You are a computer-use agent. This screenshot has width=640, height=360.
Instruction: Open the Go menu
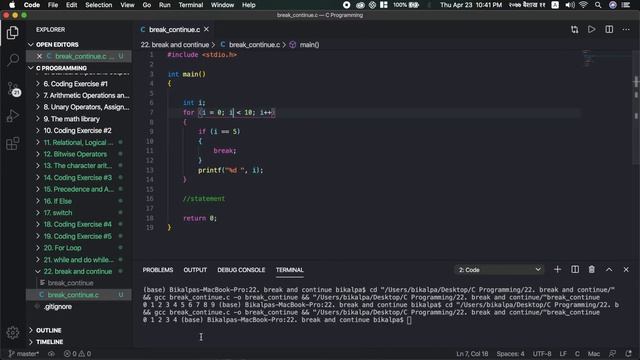[x=147, y=5]
